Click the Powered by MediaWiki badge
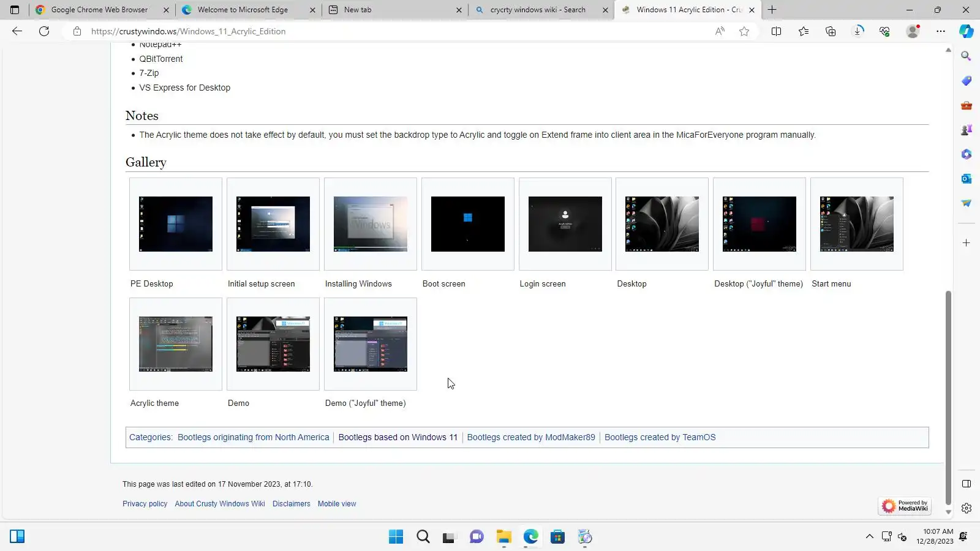 (905, 506)
